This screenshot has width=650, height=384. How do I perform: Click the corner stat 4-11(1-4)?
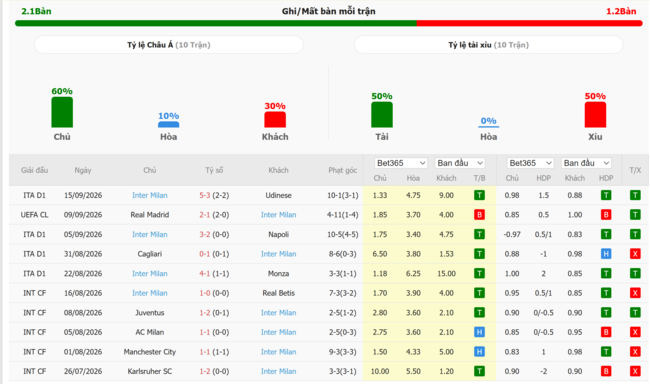(342, 215)
